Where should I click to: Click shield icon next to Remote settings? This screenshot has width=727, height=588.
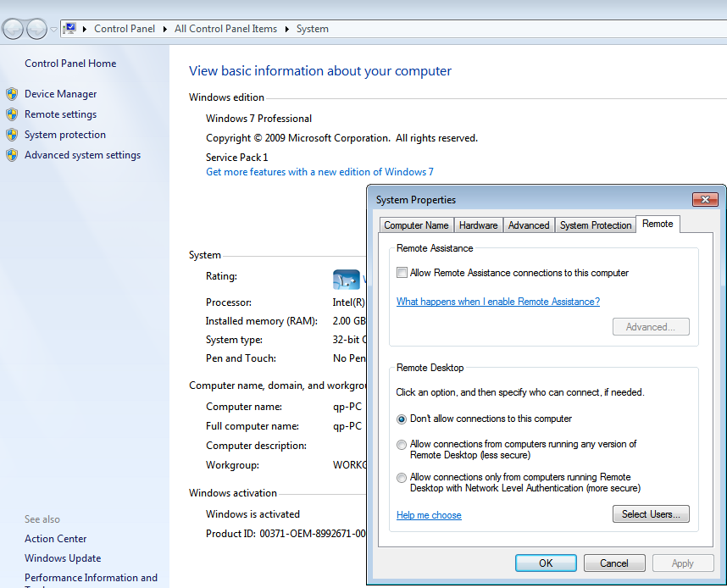[x=12, y=114]
